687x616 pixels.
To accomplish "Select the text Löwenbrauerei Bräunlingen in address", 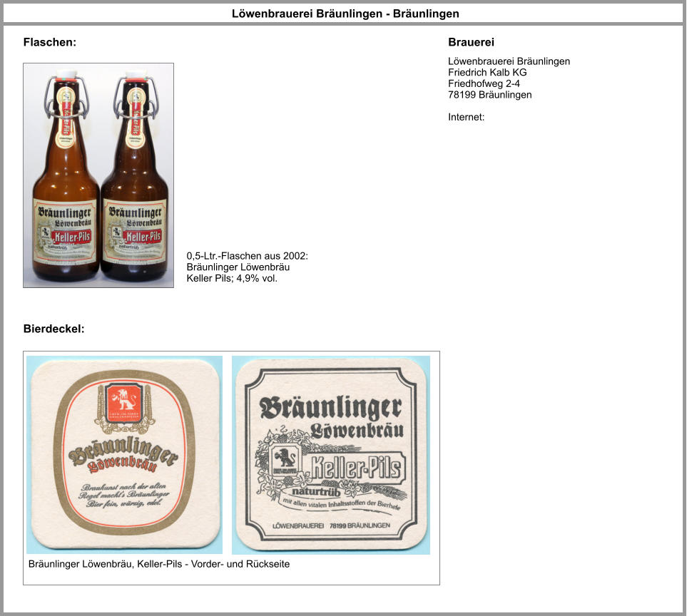I will pyautogui.click(x=509, y=61).
